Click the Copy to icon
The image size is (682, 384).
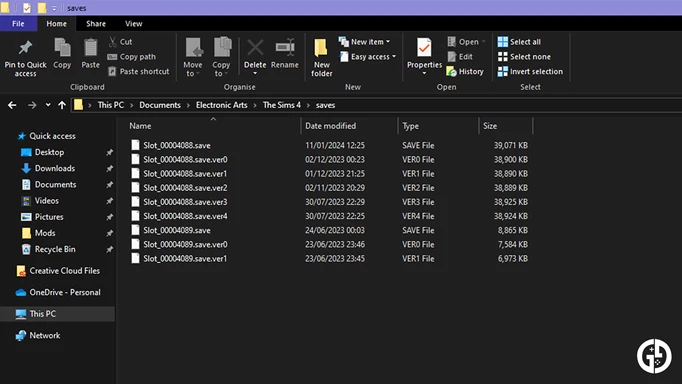click(222, 47)
